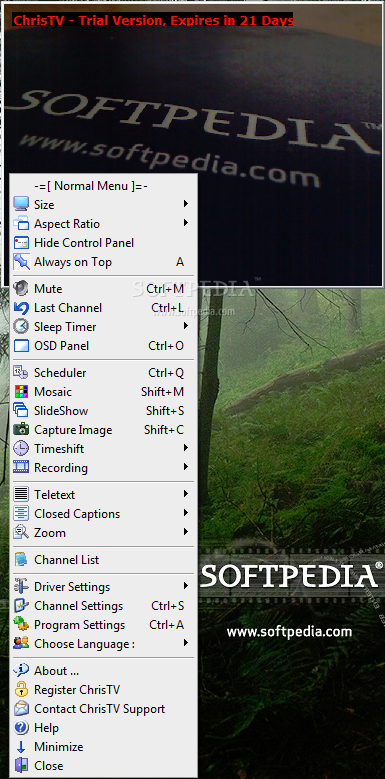Select Contact ChrisTV Support entry

[103, 709]
